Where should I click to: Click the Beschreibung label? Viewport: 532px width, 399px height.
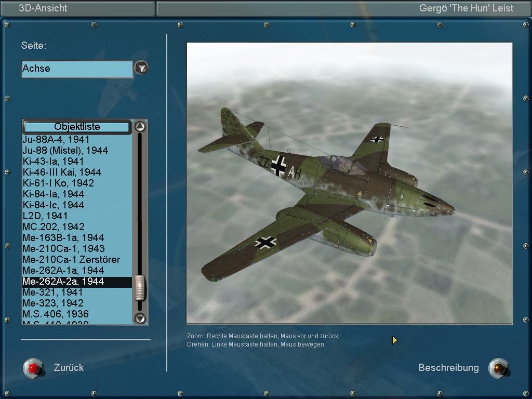pyautogui.click(x=448, y=368)
